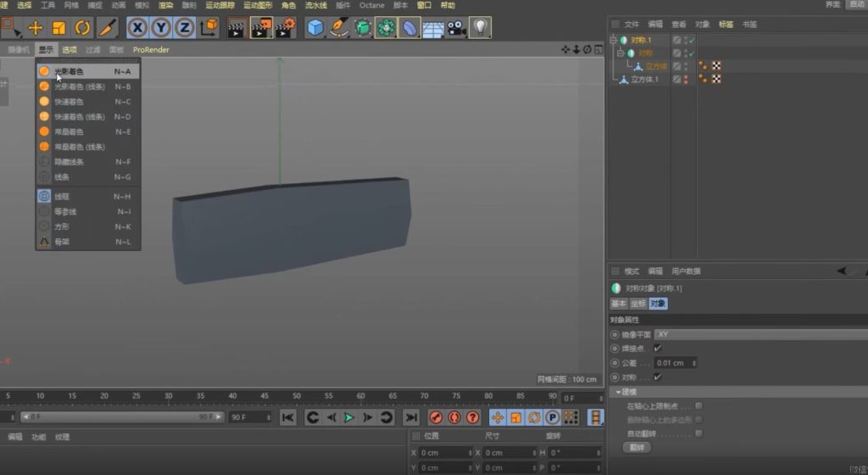
Task: Toggle visibility dots of 立方体.1
Action: click(x=686, y=79)
